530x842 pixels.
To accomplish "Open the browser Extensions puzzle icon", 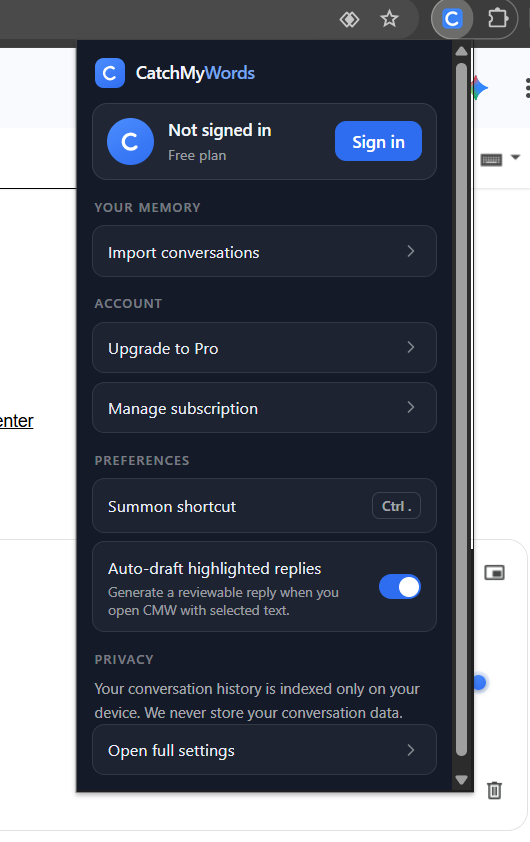I will tap(497, 19).
